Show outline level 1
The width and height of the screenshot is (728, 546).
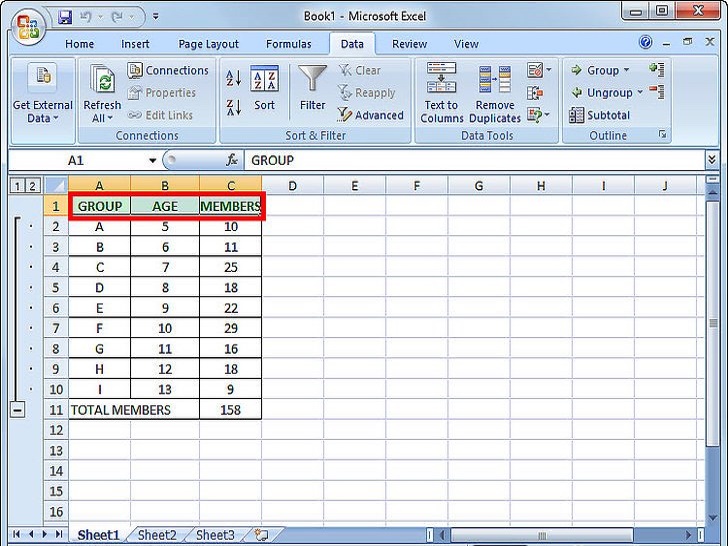(x=16, y=186)
